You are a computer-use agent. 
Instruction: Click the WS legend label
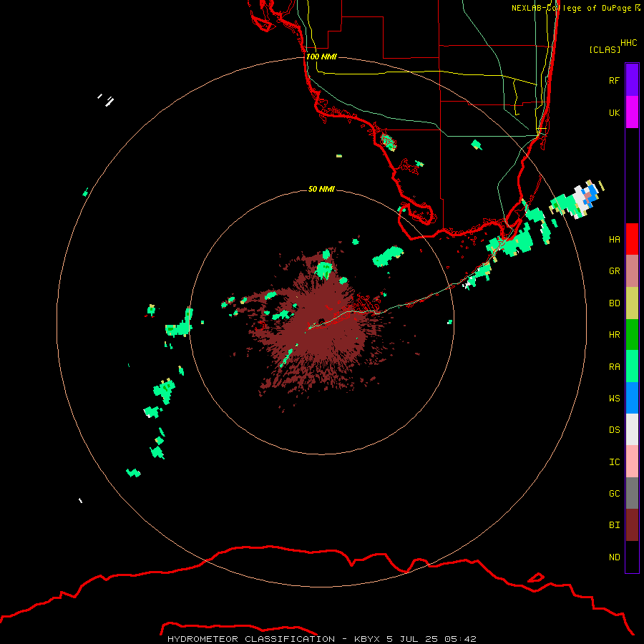coord(614,399)
